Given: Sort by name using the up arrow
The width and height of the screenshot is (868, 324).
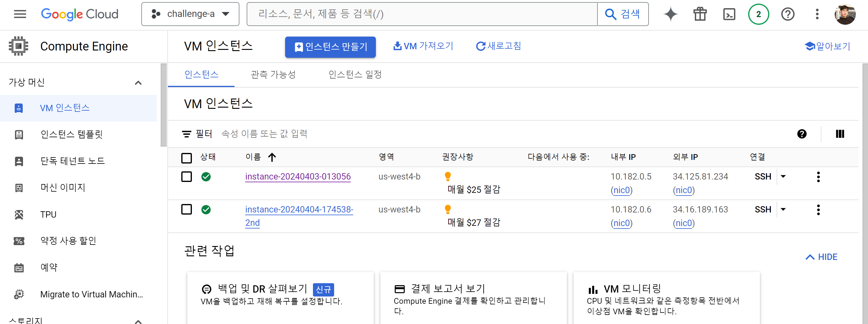Looking at the screenshot, I should pyautogui.click(x=272, y=157).
